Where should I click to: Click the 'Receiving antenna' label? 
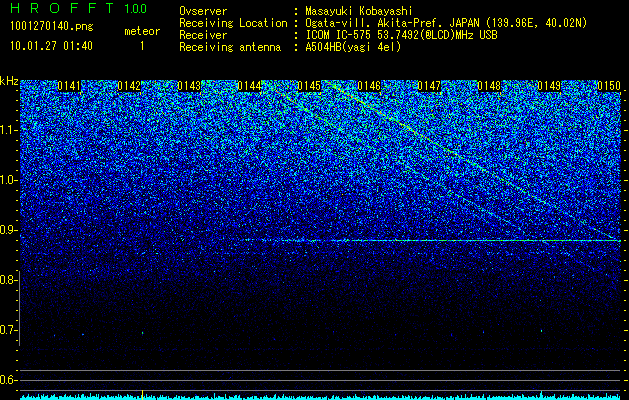click(x=230, y=47)
